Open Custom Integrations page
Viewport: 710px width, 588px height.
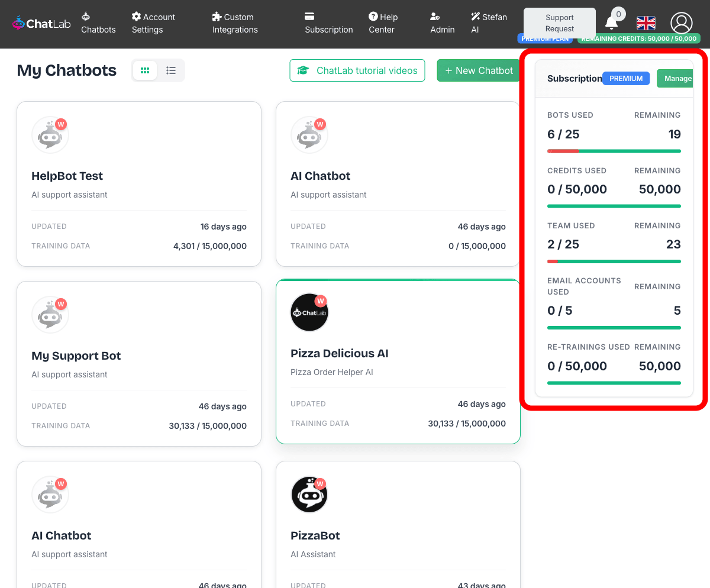click(235, 23)
